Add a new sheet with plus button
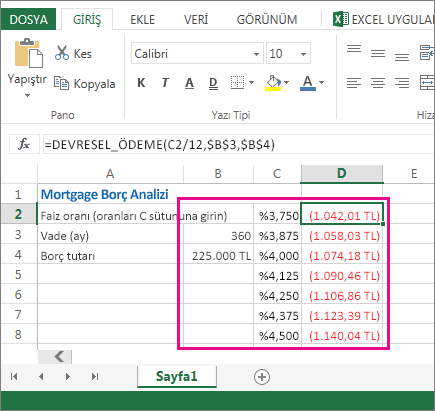The height and width of the screenshot is (411, 435). [262, 377]
